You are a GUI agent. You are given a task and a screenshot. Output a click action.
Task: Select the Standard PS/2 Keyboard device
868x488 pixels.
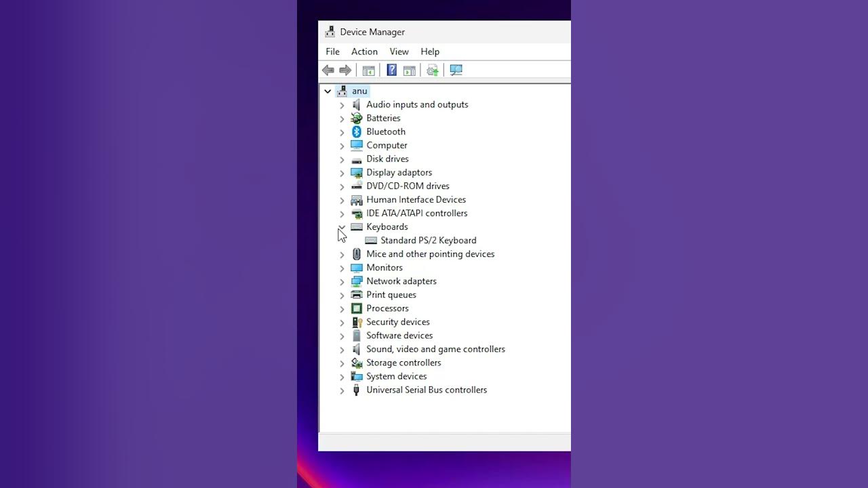[429, 241]
